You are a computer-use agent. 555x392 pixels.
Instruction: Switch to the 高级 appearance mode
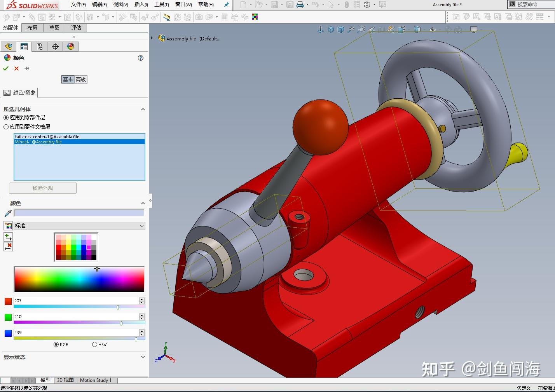point(81,79)
